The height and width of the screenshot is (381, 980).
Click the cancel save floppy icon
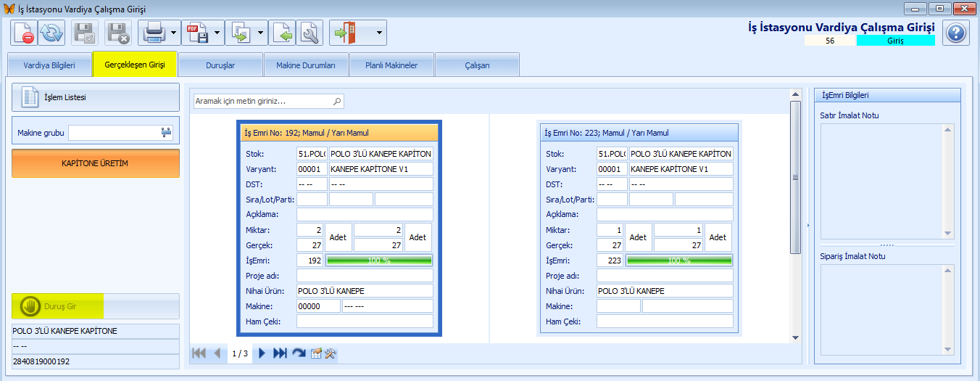[x=118, y=33]
